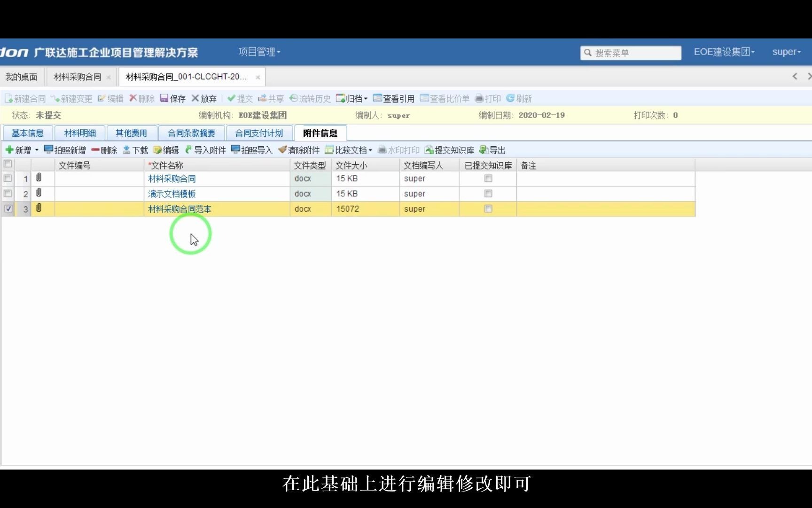
Task: Open the 我的桌面 page tab
Action: pyautogui.click(x=22, y=77)
